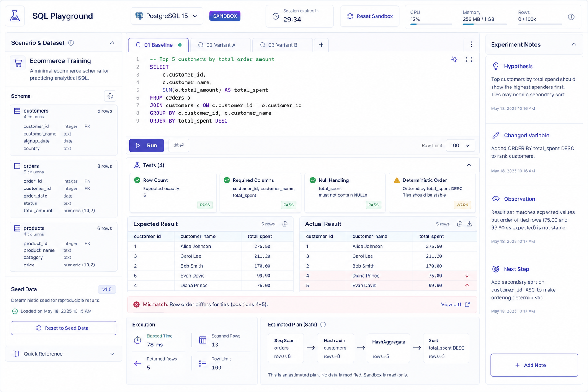Click the SANDBOX badge
The image size is (588, 392).
click(225, 16)
